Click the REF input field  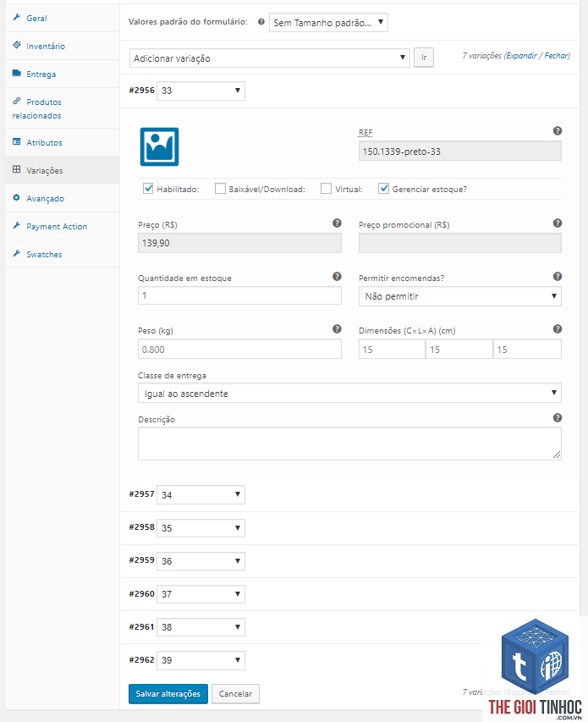pyautogui.click(x=460, y=151)
